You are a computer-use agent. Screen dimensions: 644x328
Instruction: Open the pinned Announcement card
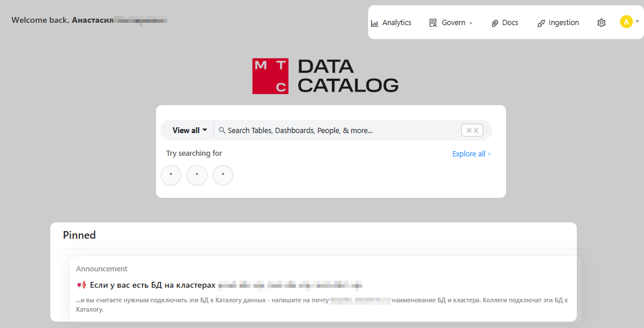[x=323, y=289]
